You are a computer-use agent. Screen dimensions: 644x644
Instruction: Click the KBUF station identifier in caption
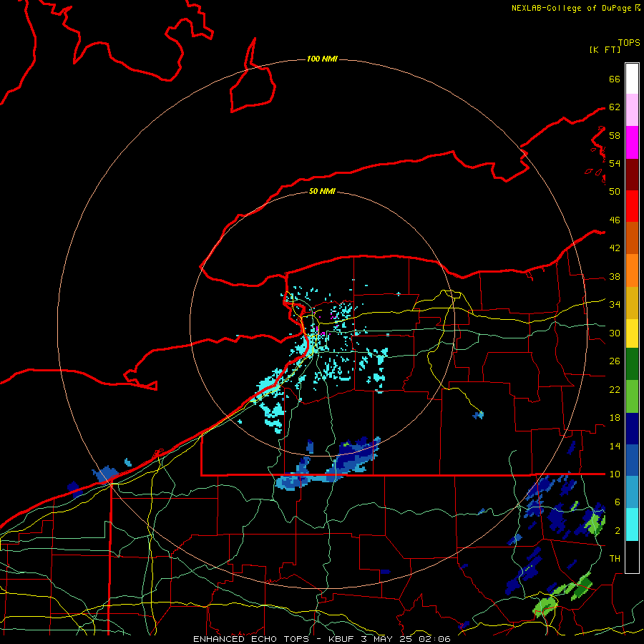(343, 639)
